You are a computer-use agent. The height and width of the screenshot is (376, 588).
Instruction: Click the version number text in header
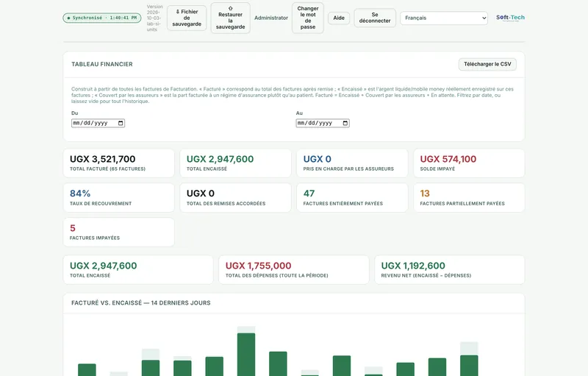pos(154,18)
